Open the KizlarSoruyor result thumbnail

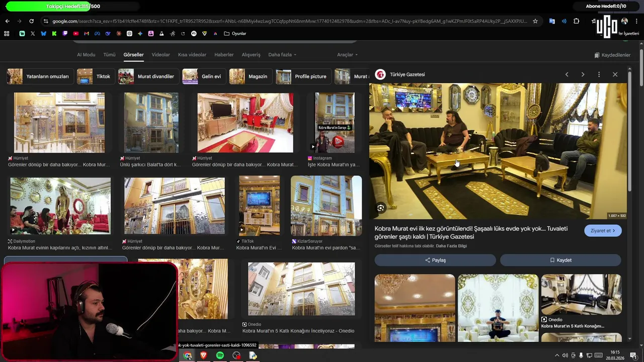(x=326, y=206)
